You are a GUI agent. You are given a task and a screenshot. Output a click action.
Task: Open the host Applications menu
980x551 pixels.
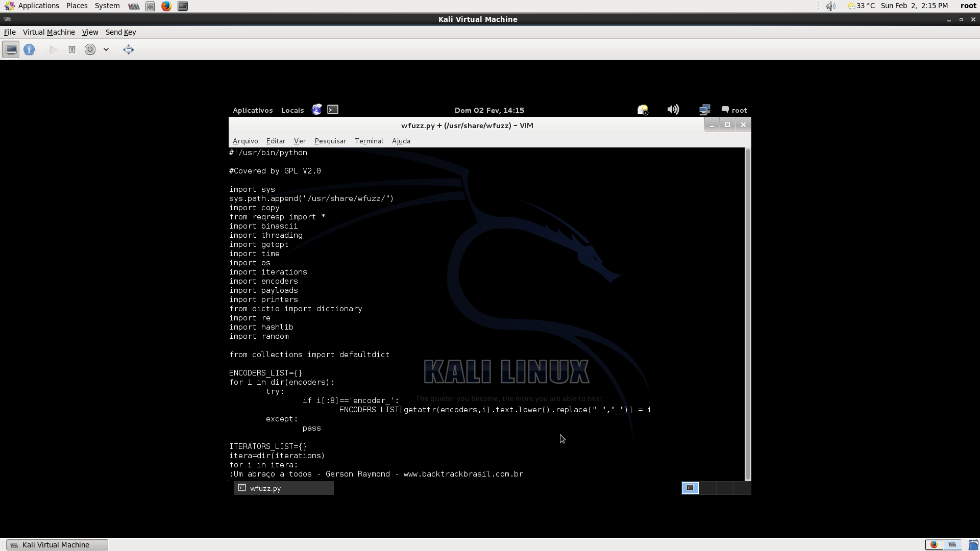32,6
